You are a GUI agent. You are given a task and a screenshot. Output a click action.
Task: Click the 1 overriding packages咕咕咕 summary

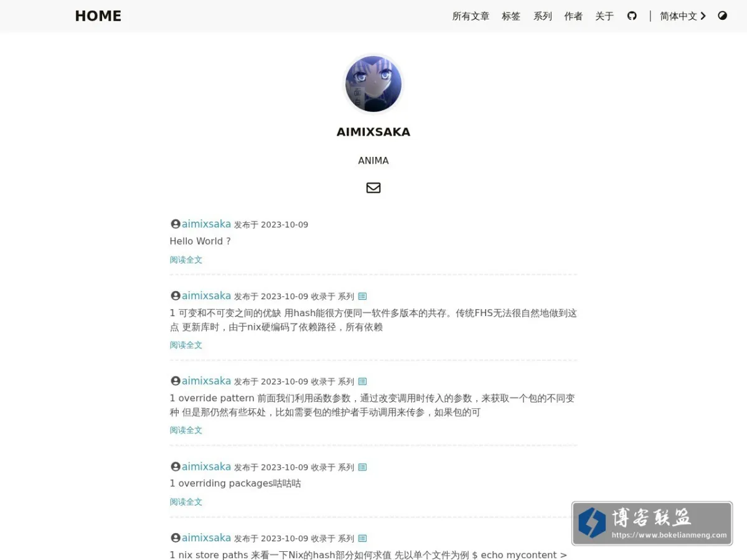(x=235, y=483)
